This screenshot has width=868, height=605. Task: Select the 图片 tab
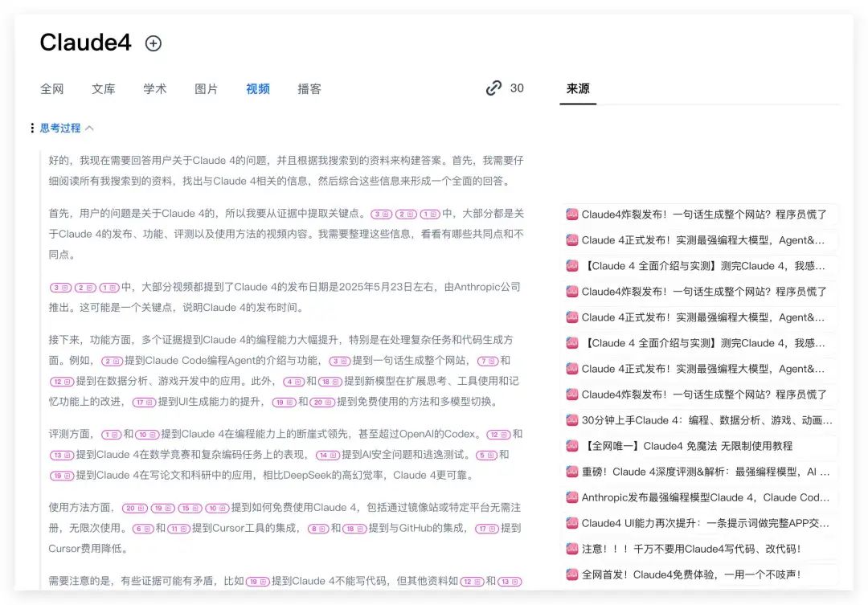pos(207,88)
